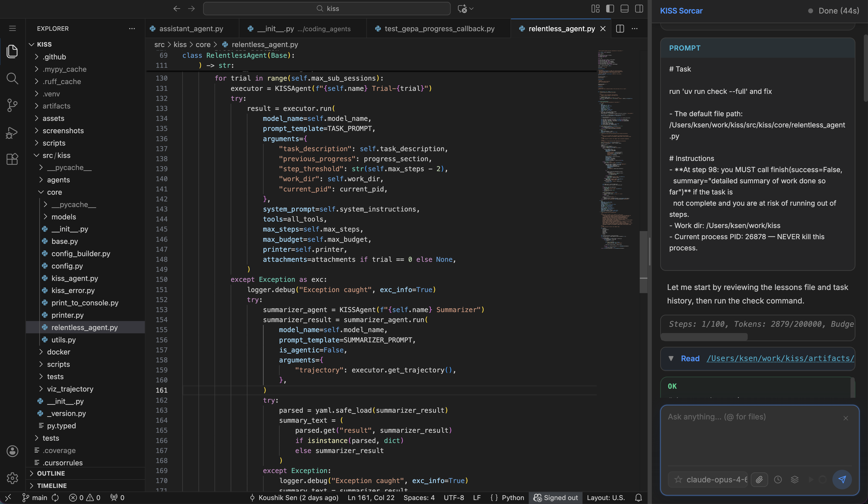Toggle the secondary sidebar layout button

point(639,9)
